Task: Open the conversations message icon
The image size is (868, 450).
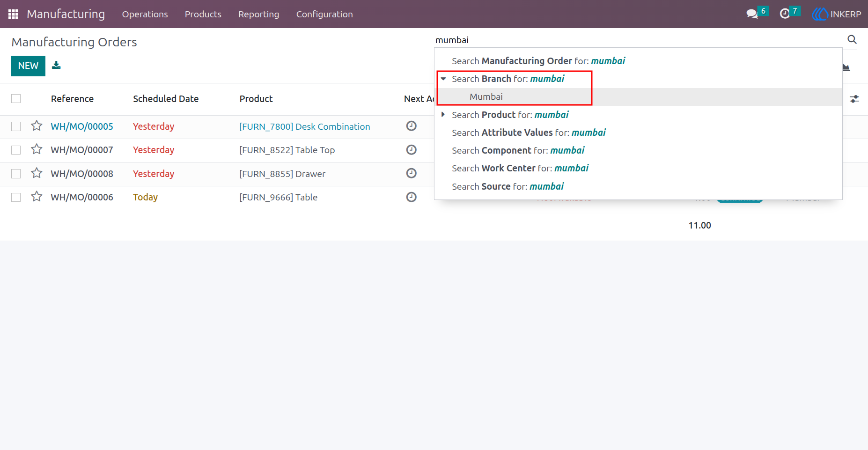Action: tap(752, 14)
